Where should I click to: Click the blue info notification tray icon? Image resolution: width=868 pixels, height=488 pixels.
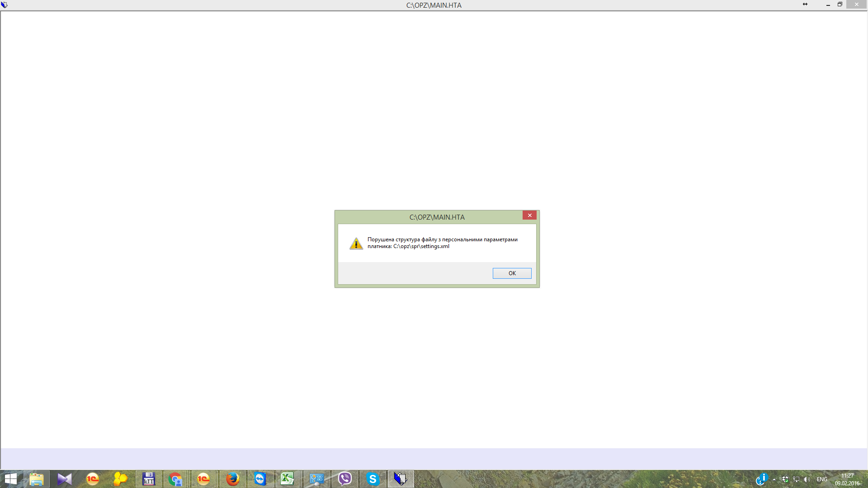coord(762,479)
